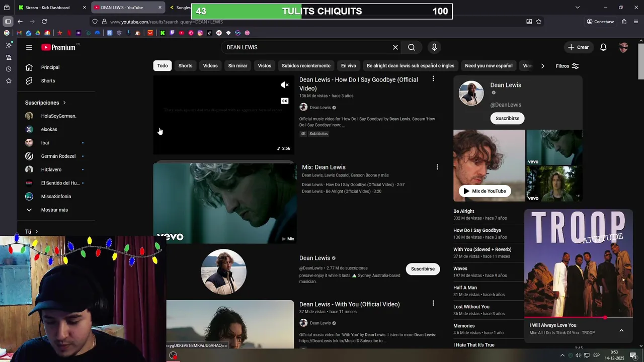
Task: Open browser three-dot menu
Action: tap(636, 22)
